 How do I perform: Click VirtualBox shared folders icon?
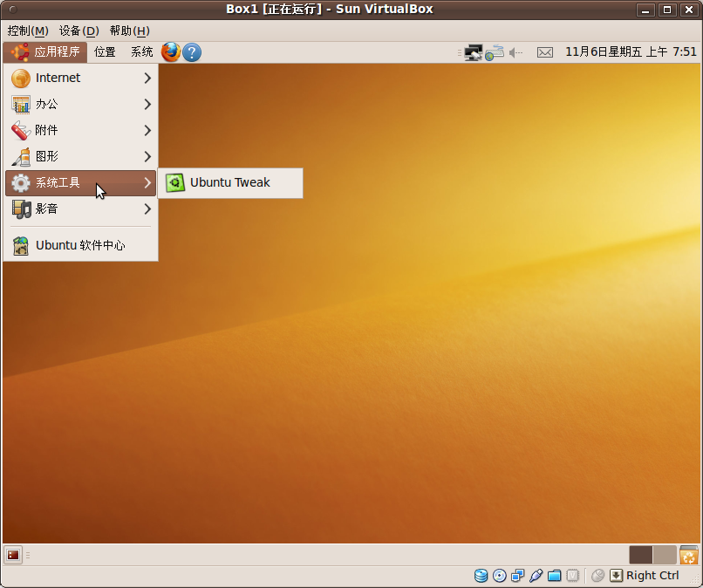coord(555,576)
